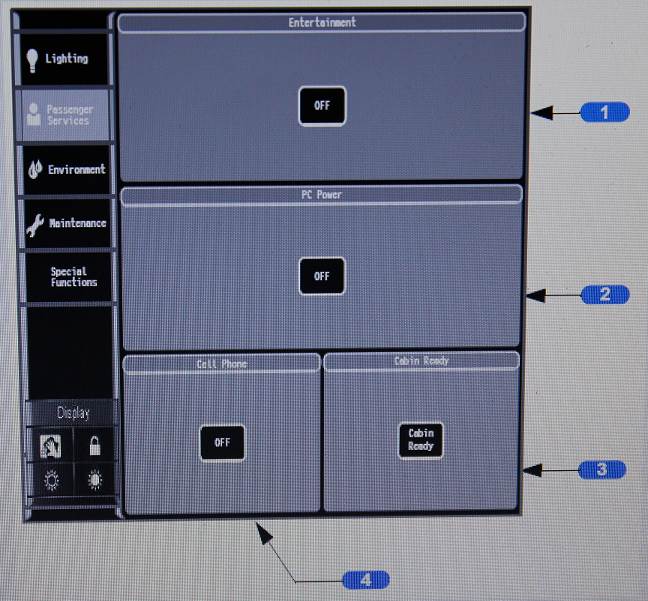Open the Special Functions menu
This screenshot has width=648, height=601.
click(x=69, y=277)
